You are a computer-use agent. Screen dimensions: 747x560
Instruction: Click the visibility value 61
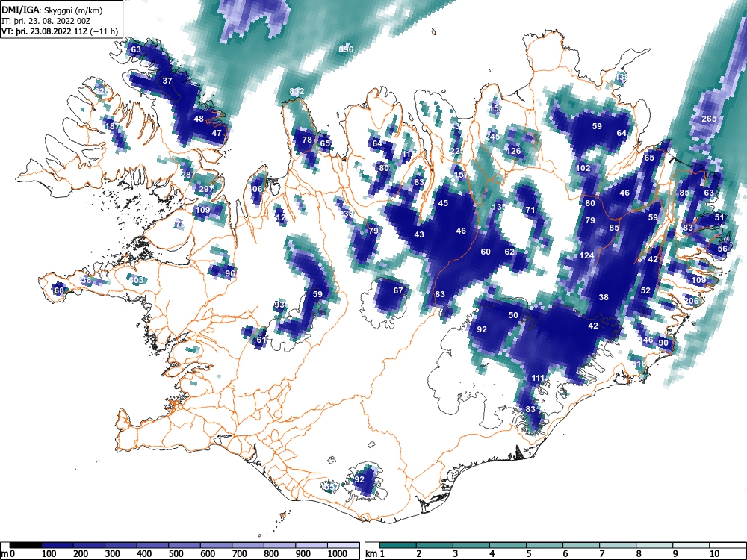[x=261, y=340]
